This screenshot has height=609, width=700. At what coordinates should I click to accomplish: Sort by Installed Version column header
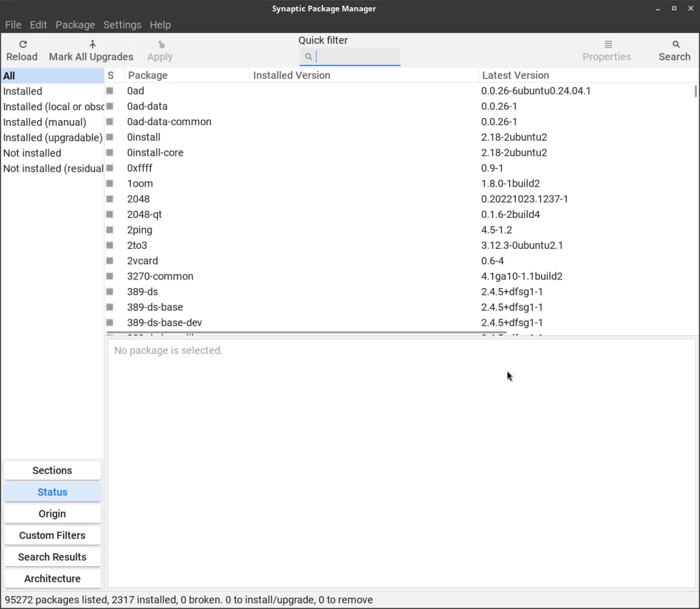pyautogui.click(x=364, y=75)
